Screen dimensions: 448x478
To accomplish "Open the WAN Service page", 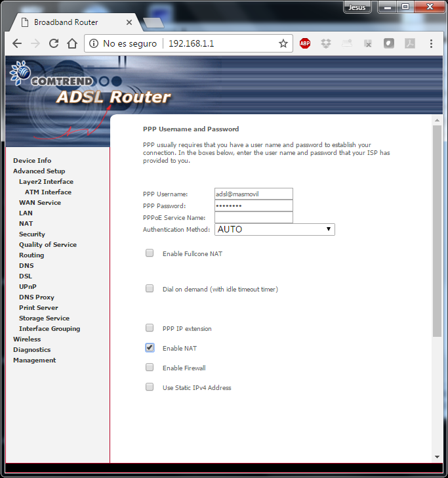I will pos(40,203).
